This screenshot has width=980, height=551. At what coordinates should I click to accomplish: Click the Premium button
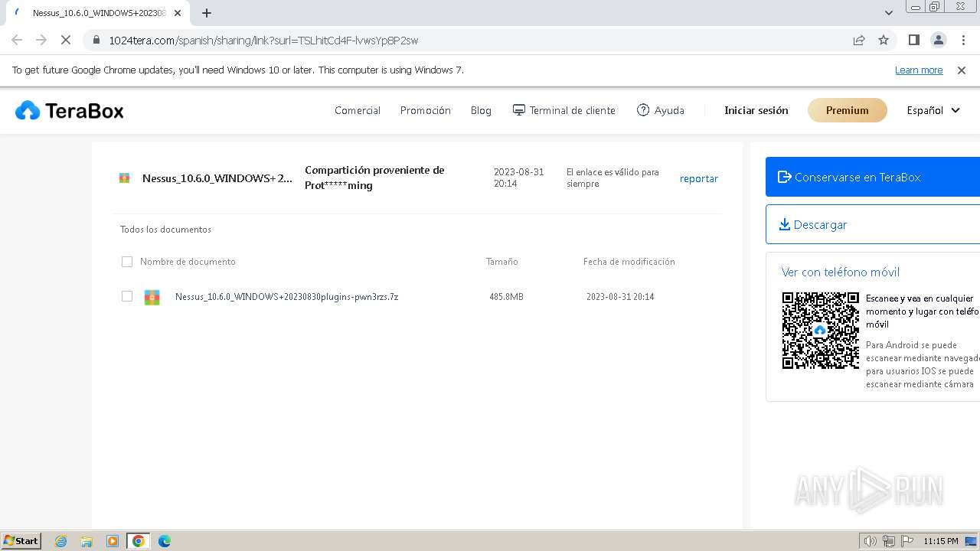848,110
